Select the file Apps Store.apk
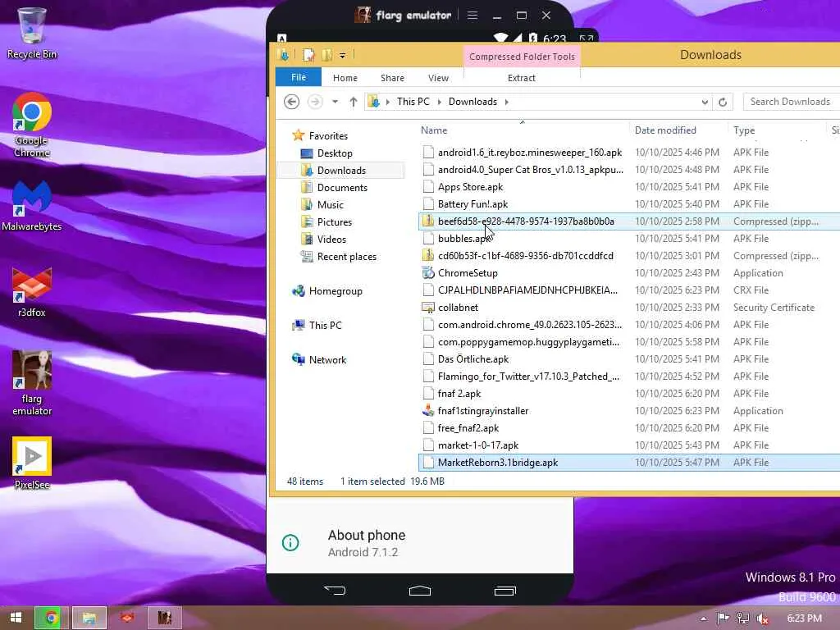The width and height of the screenshot is (840, 630). (470, 187)
